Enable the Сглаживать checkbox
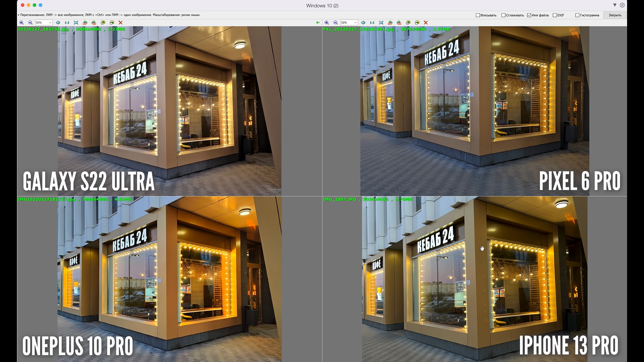Screen dimensions: 644x362 [x=503, y=15]
